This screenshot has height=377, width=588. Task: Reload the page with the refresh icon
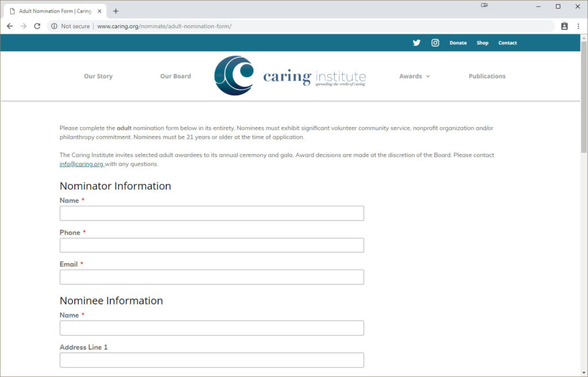click(x=37, y=26)
